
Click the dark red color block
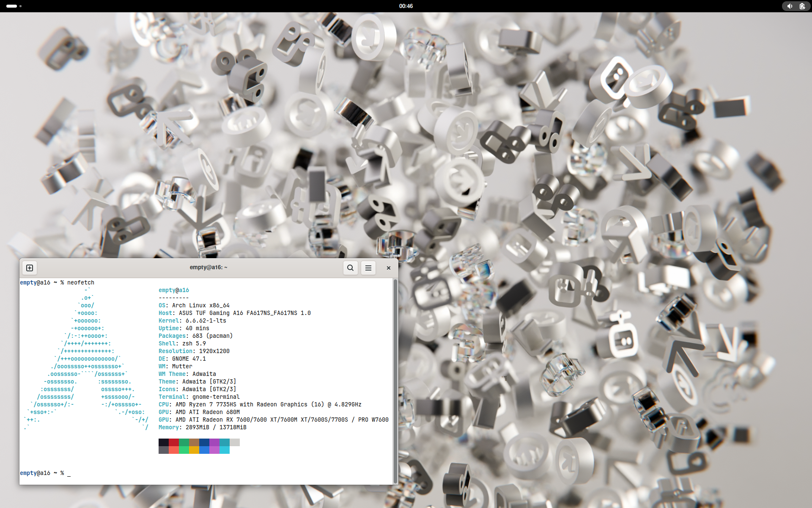pyautogui.click(x=174, y=442)
